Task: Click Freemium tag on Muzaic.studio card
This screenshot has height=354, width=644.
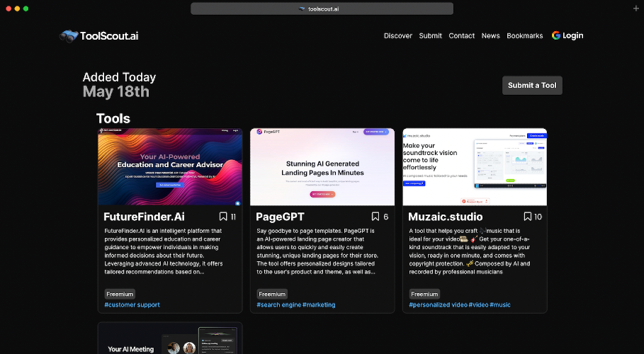Action: (424, 294)
